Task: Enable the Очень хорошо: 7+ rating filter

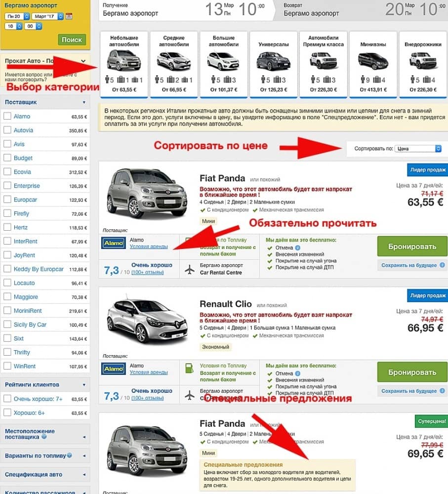Action: point(7,399)
